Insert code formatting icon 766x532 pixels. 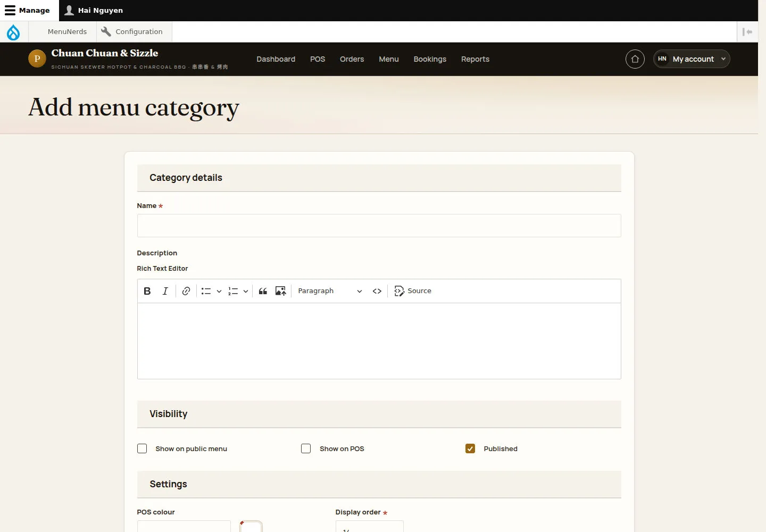click(377, 291)
